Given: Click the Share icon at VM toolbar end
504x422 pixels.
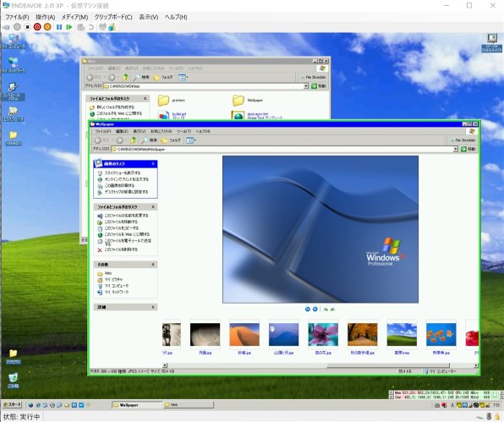Looking at the screenshot, I should coord(112,27).
